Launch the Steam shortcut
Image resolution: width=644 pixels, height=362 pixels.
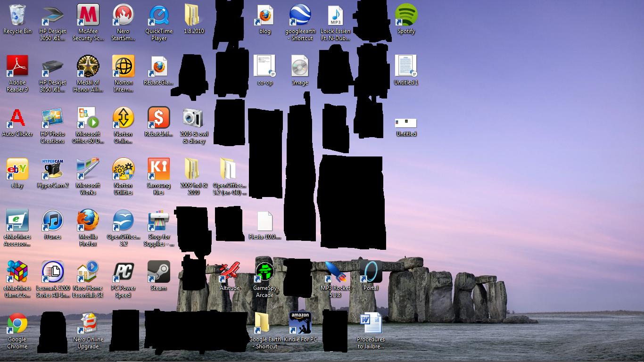tap(159, 272)
